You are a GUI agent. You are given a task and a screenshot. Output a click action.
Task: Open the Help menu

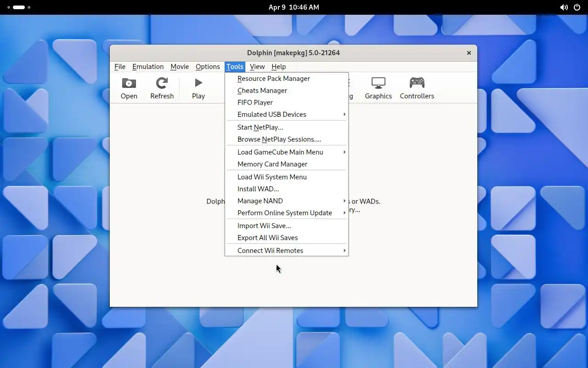(x=278, y=67)
